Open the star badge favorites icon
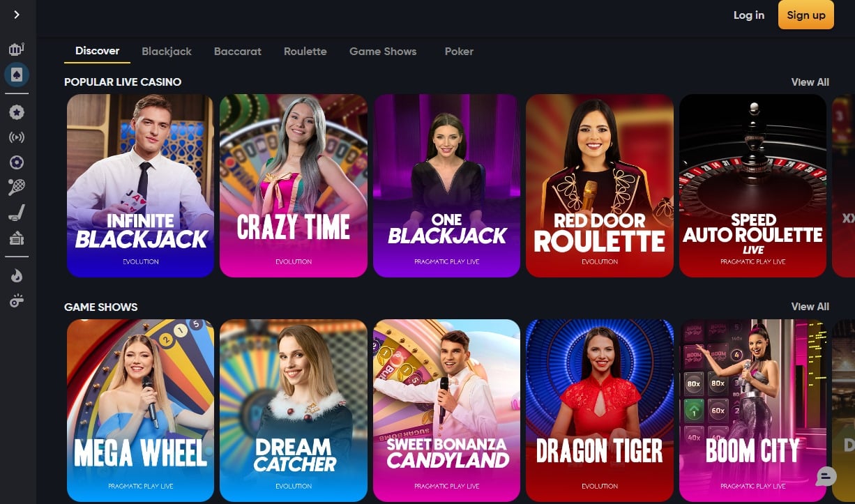The height and width of the screenshot is (504, 855). [17, 112]
